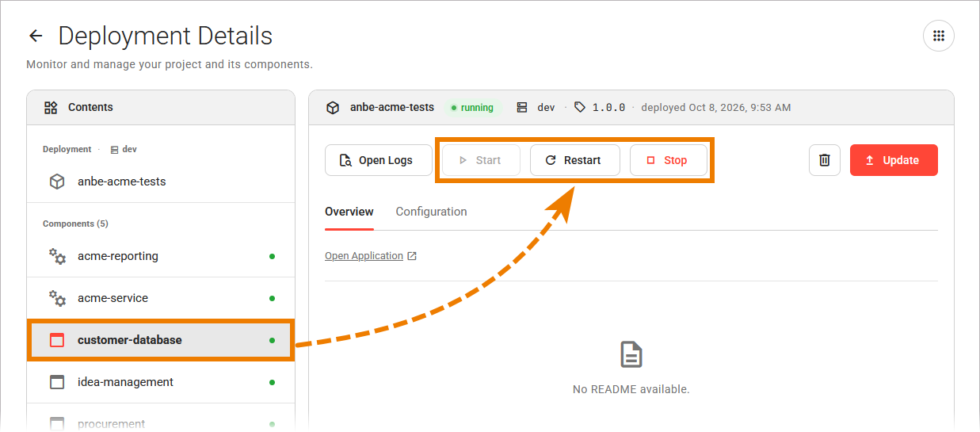The width and height of the screenshot is (980, 432).
Task: Stop the running deployment
Action: (668, 160)
